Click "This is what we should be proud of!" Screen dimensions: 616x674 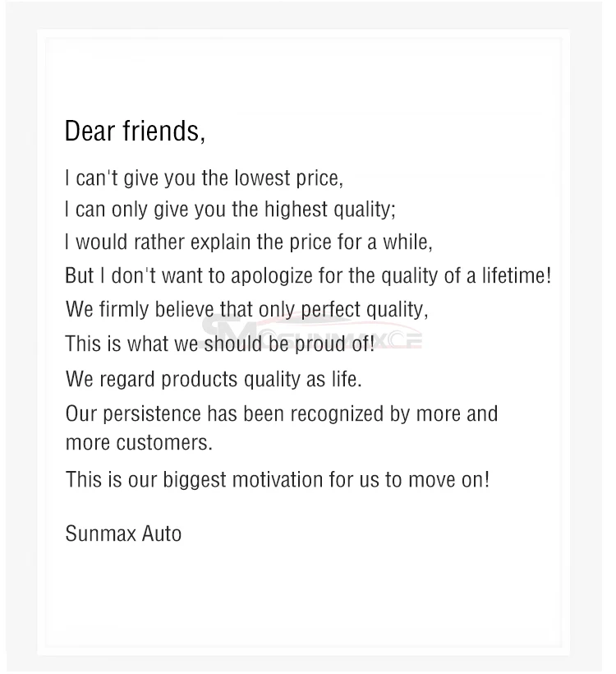219,343
